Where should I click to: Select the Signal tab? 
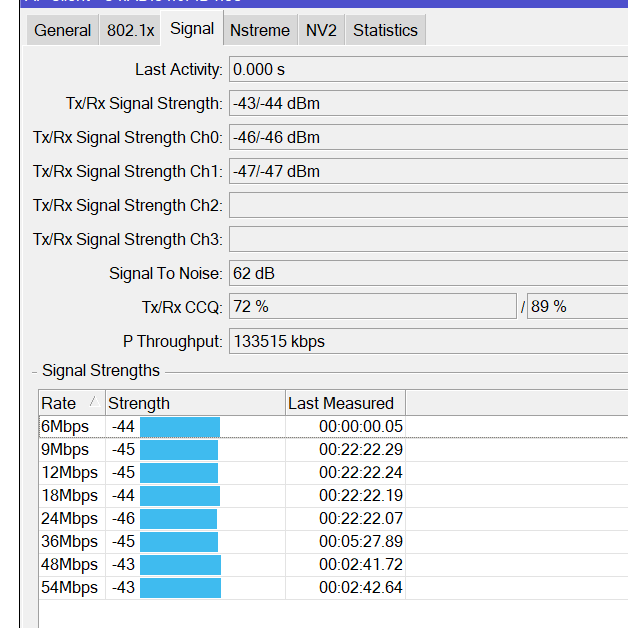pos(192,29)
